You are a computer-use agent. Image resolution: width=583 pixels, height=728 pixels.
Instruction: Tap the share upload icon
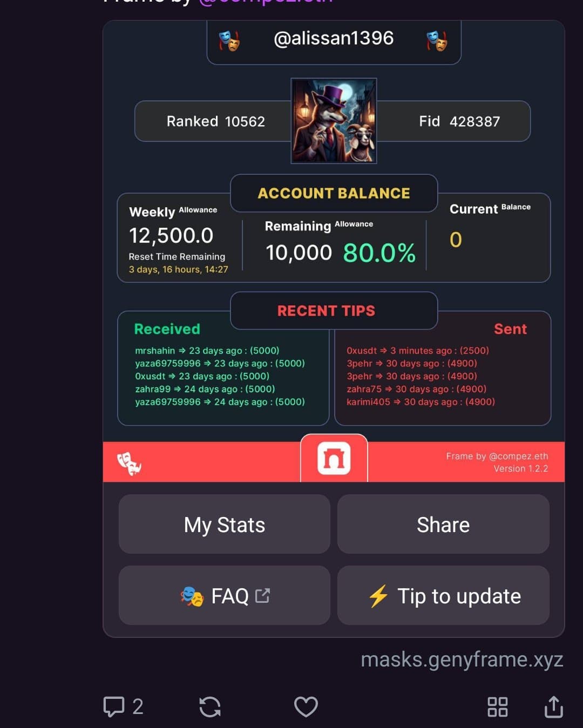(553, 706)
